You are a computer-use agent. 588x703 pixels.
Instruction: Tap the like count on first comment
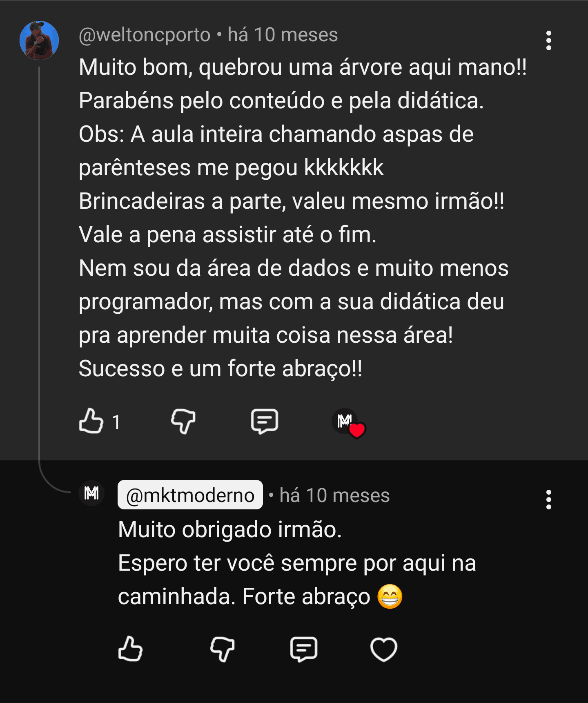116,422
